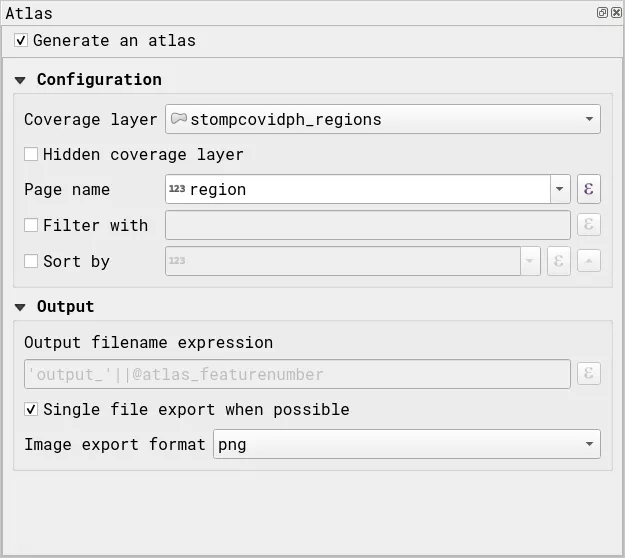Screen dimensions: 625x558
Task: Open expression editor for Page name
Action: [x=589, y=189]
